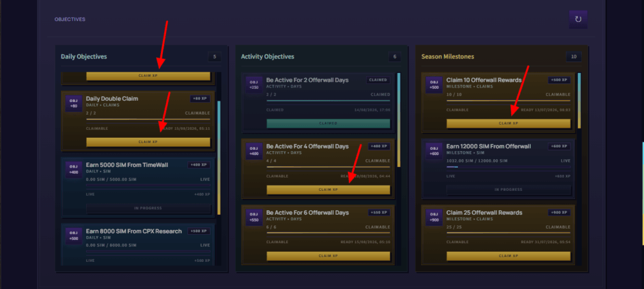This screenshot has height=289, width=644.
Task: Claim XP for Be Active For 6 Offerwall Days
Action: (328, 256)
